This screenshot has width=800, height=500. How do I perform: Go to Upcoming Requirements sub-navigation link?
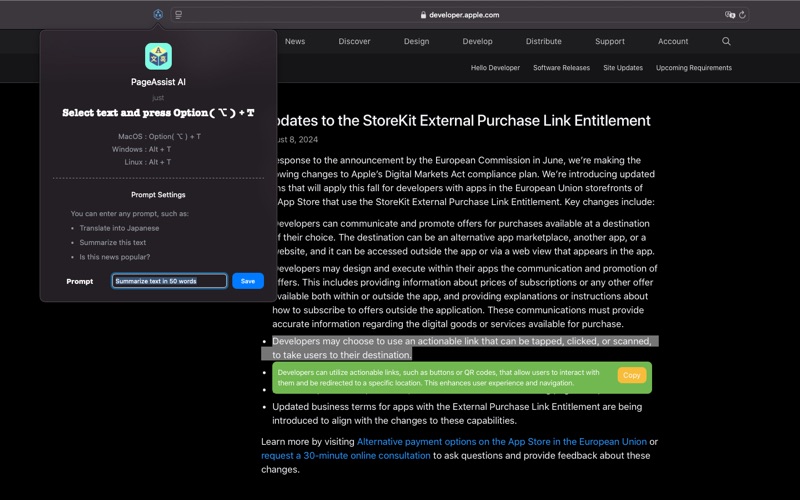693,68
